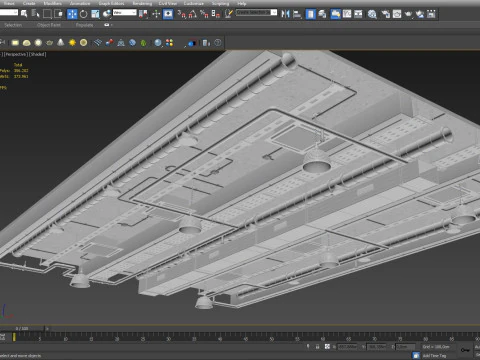
Task: Open the Material Editor
Action: pyautogui.click(x=372, y=14)
